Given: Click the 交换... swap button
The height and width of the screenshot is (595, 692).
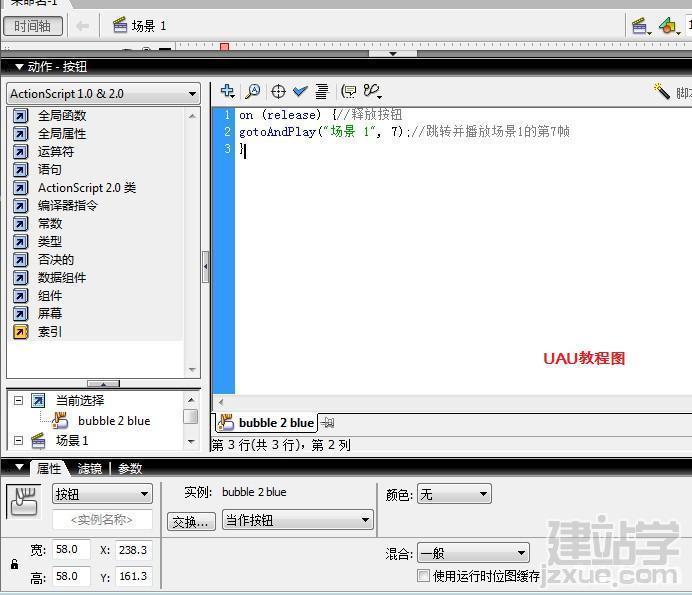Looking at the screenshot, I should coord(191,522).
